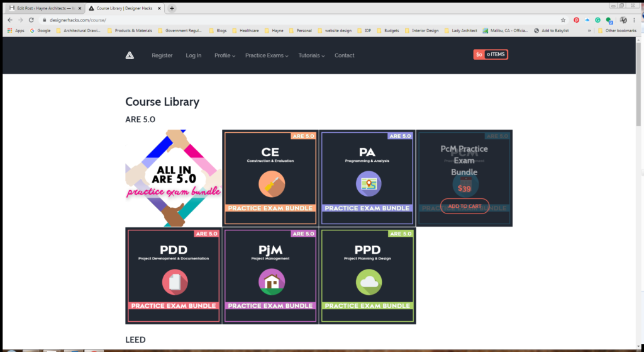Show more bookmarks with the double chevron
Viewport: 644px width, 352px height.
pyautogui.click(x=589, y=30)
